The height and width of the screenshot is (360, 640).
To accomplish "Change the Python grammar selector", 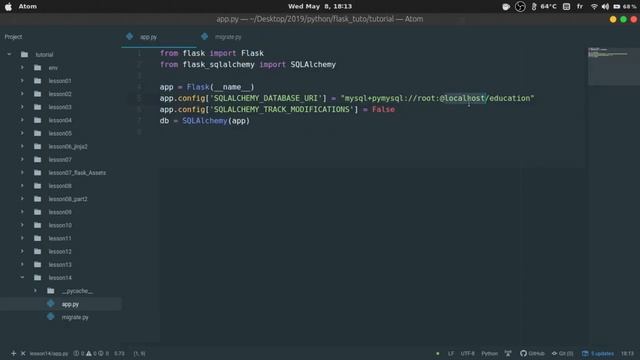I will (489, 353).
